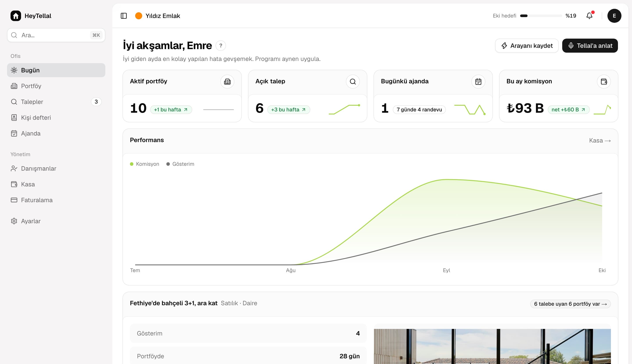Click the ⌘K shortcut hint

[x=96, y=35]
